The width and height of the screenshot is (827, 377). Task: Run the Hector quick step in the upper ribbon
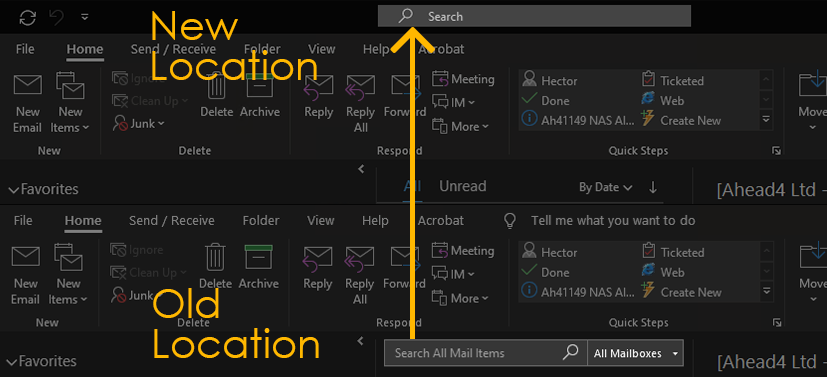coord(550,81)
